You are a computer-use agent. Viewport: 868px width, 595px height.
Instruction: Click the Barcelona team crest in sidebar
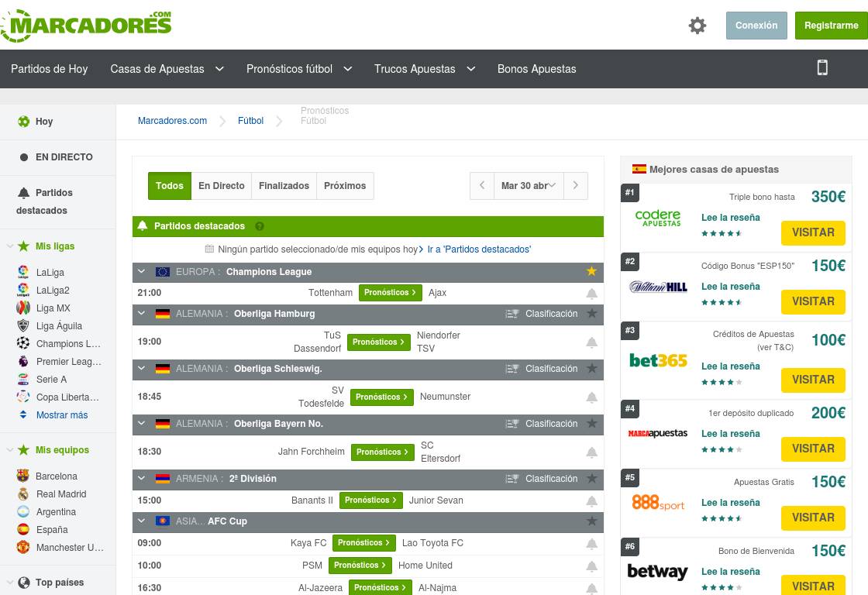[23, 476]
